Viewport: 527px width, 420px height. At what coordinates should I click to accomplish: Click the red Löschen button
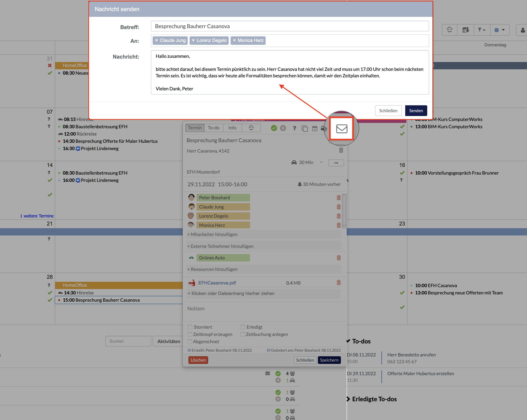[x=198, y=360]
